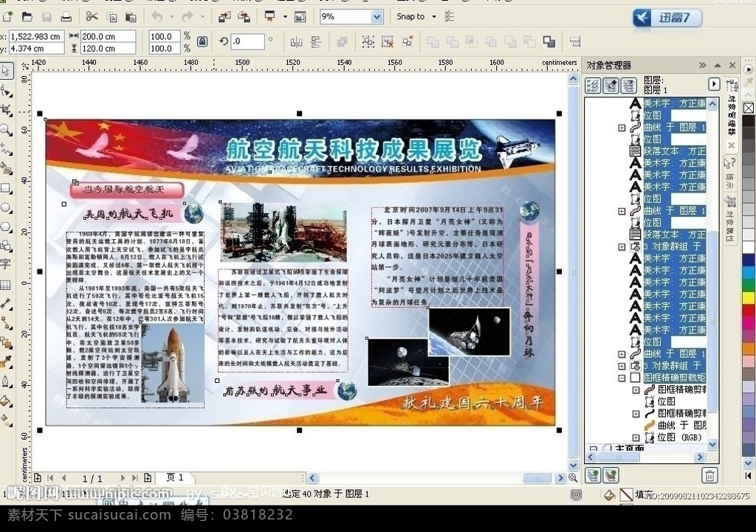Select the Eyedropper tool

pos(6,362)
